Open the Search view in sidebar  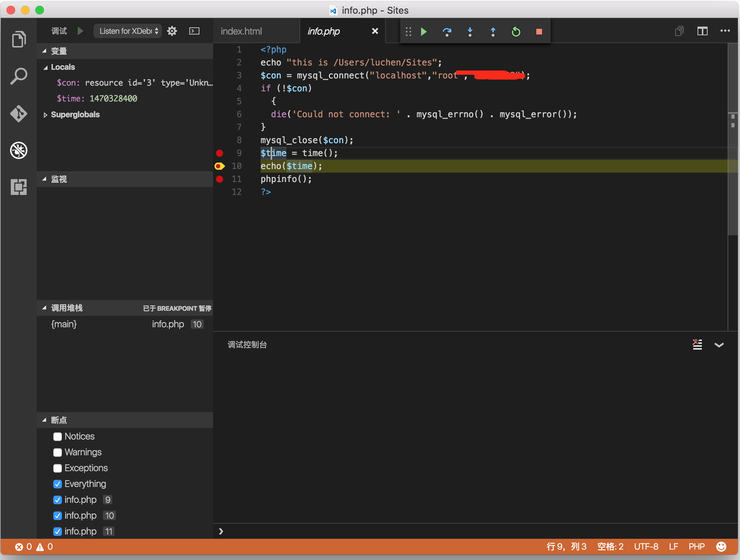tap(19, 76)
